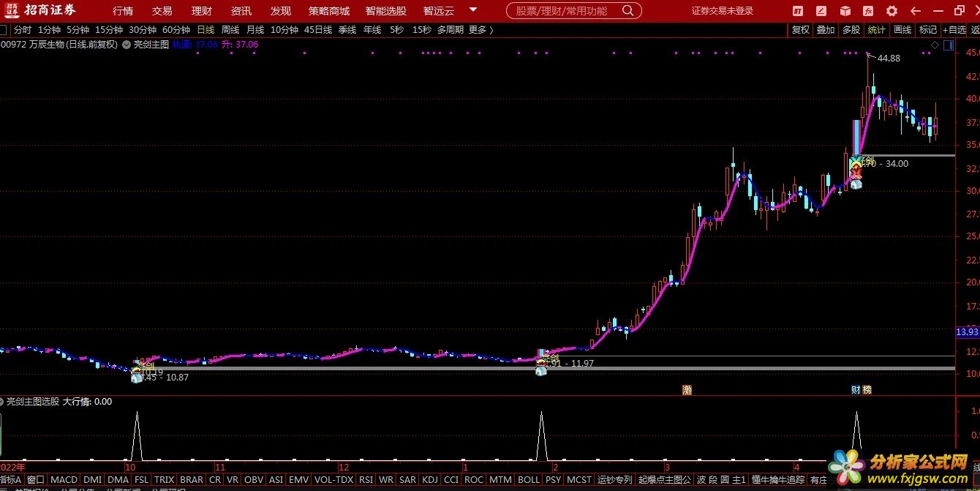Open the 智远云 menu
The height and width of the screenshot is (491, 980).
click(439, 11)
